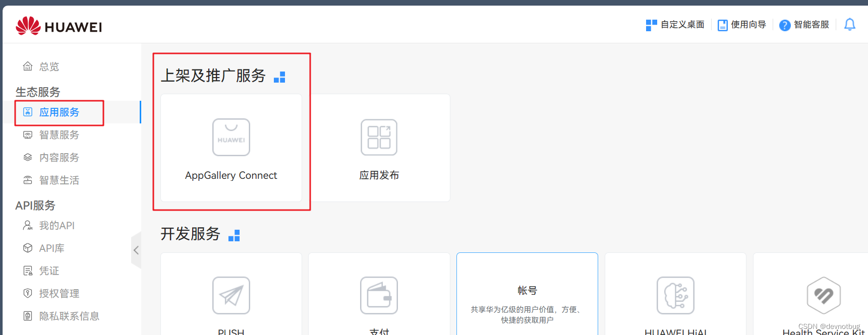Click the 内容服务 layers icon
868x335 pixels.
(28, 158)
